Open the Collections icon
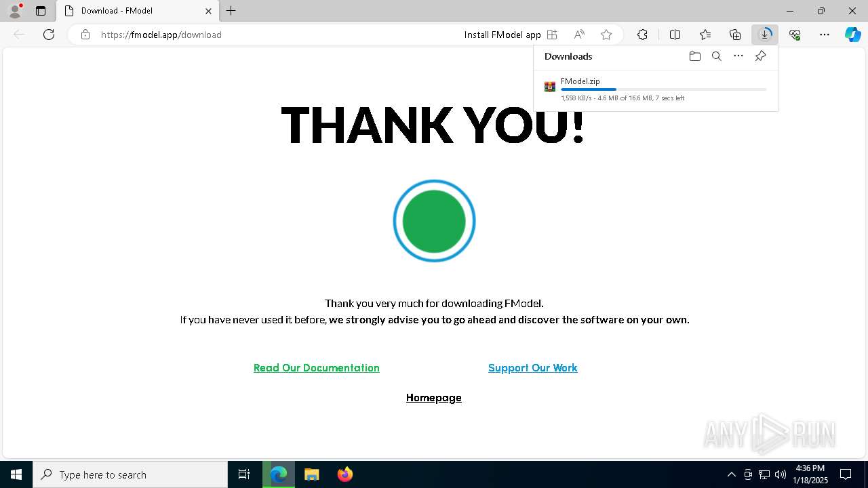Screen dimensions: 868x488 735,35
